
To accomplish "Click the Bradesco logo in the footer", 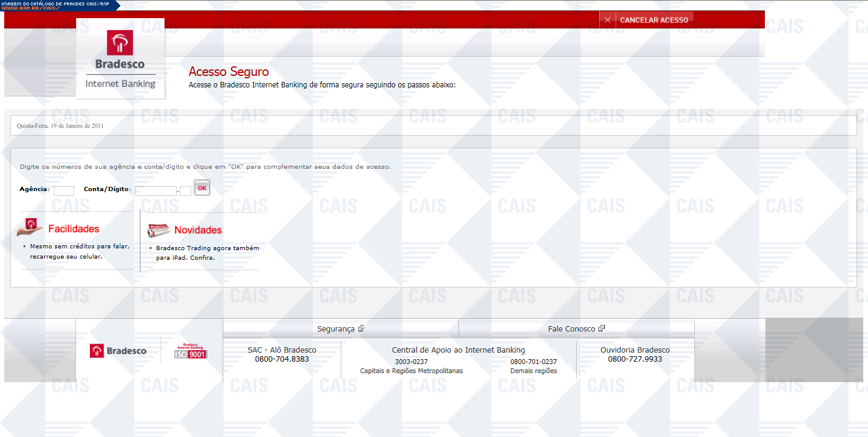I will [x=118, y=351].
